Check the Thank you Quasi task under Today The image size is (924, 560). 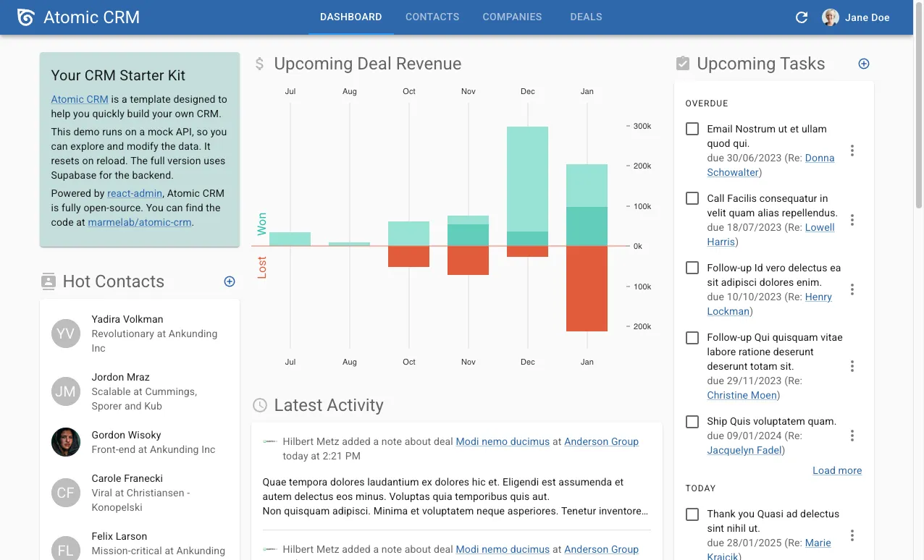click(x=692, y=514)
